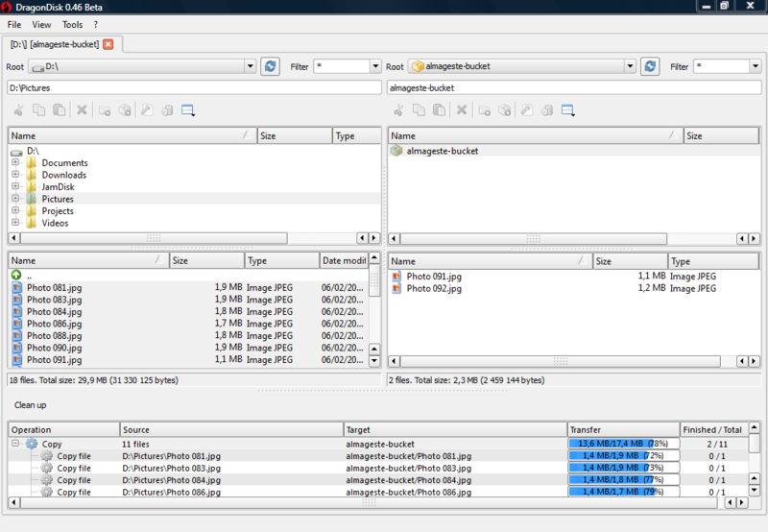Click left path field D:\Pictures

point(194,87)
